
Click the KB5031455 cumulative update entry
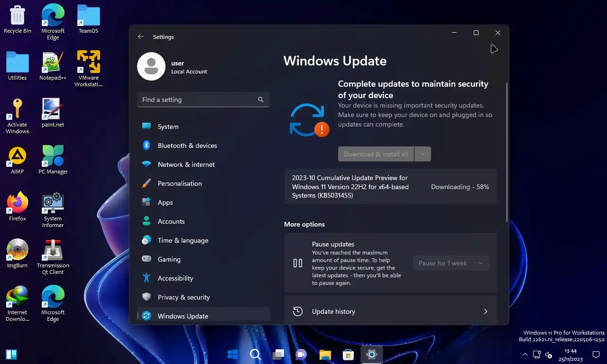(x=390, y=186)
